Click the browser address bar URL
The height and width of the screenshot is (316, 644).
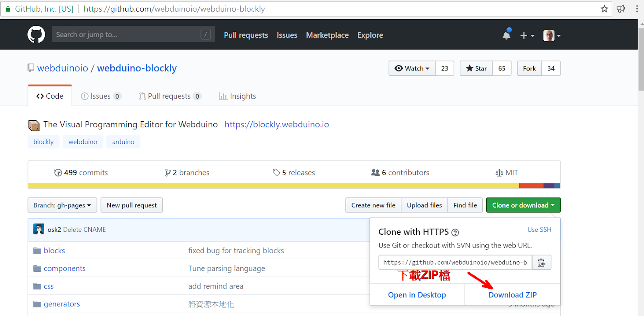tap(174, 9)
